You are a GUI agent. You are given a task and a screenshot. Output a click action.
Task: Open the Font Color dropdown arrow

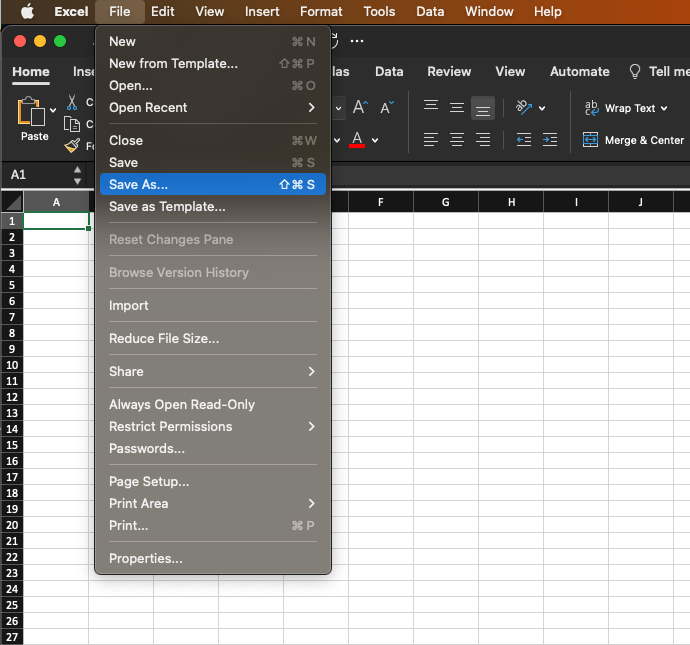[376, 140]
